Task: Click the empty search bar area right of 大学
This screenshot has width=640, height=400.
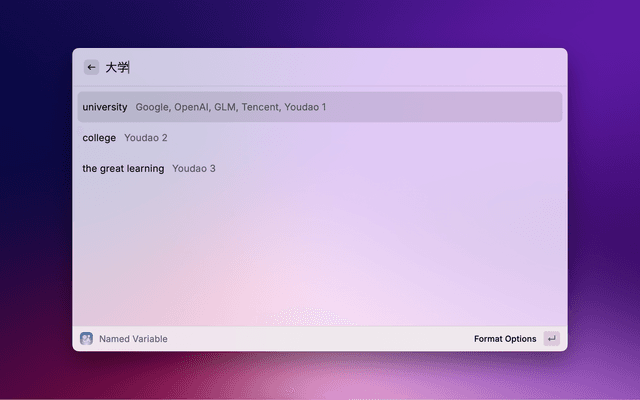Action: [x=350, y=68]
